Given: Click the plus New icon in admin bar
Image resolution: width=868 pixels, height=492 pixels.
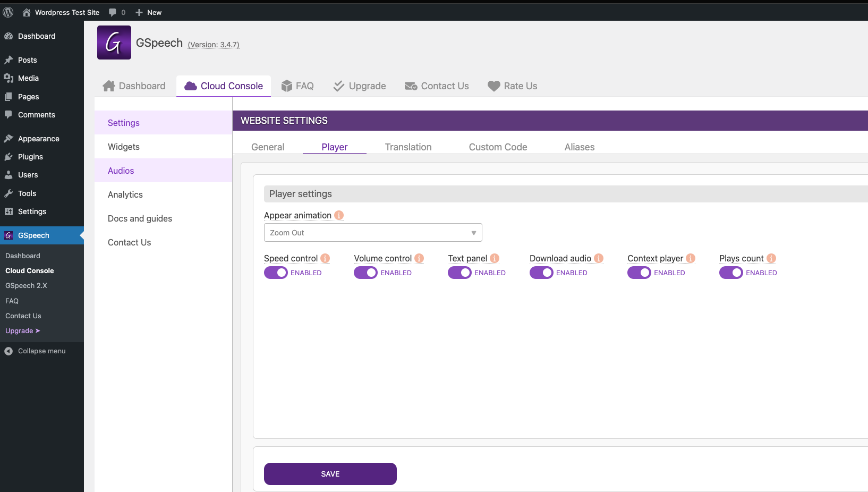Looking at the screenshot, I should (x=139, y=12).
